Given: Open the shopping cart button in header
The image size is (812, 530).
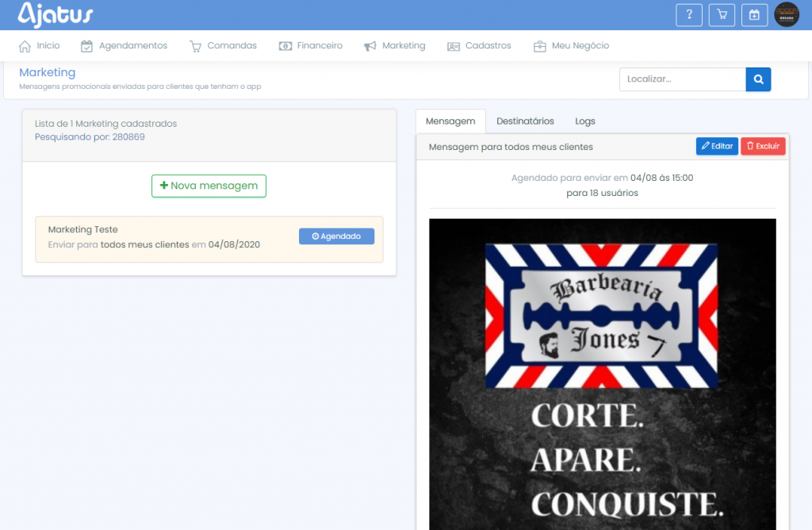Looking at the screenshot, I should tap(722, 15).
